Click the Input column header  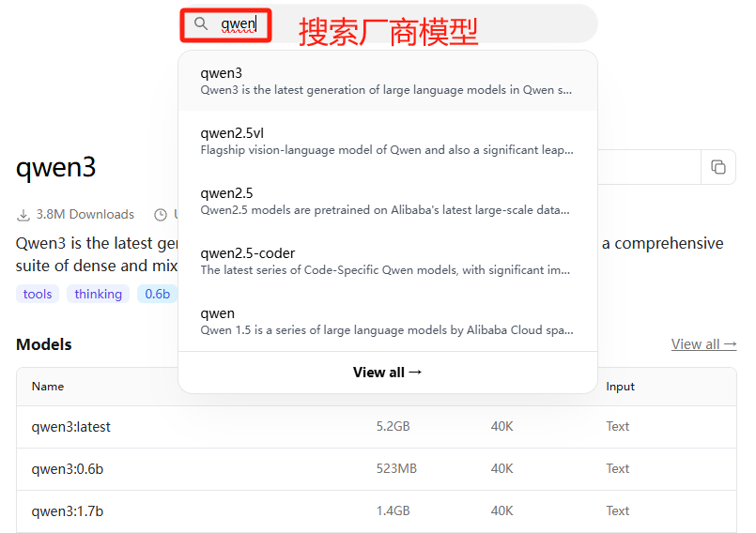(620, 387)
